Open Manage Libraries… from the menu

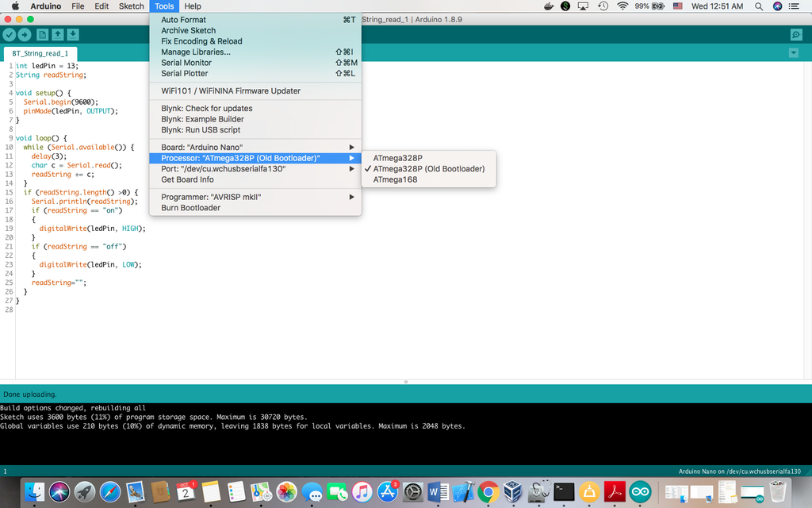255,52
